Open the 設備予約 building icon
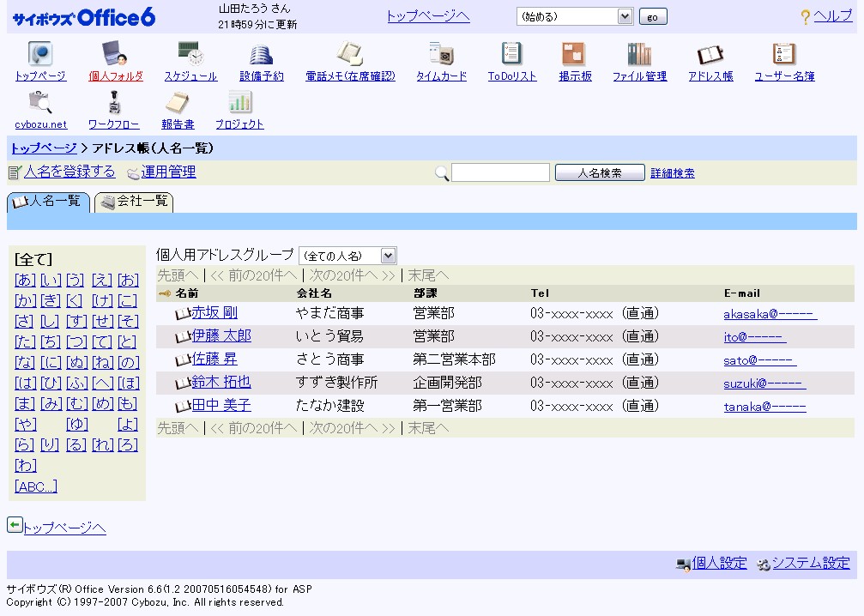Image resolution: width=864 pixels, height=616 pixels. coord(261,55)
